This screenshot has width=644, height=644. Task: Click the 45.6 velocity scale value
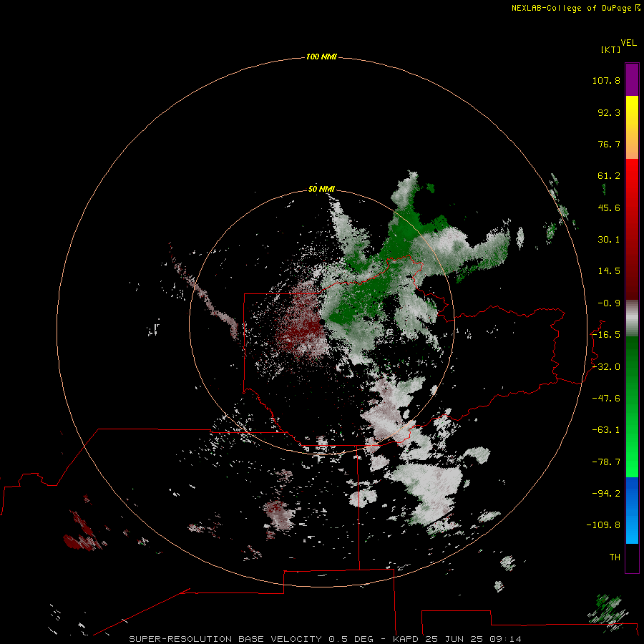click(x=609, y=208)
